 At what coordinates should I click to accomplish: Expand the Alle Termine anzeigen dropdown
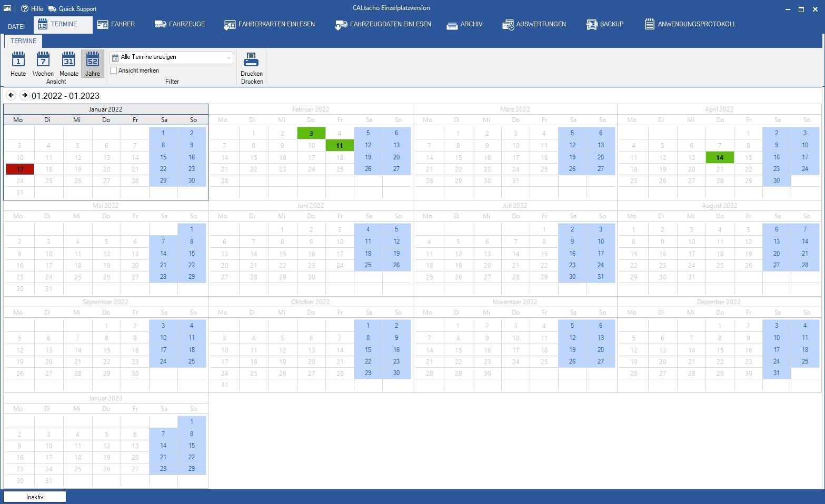[228, 57]
